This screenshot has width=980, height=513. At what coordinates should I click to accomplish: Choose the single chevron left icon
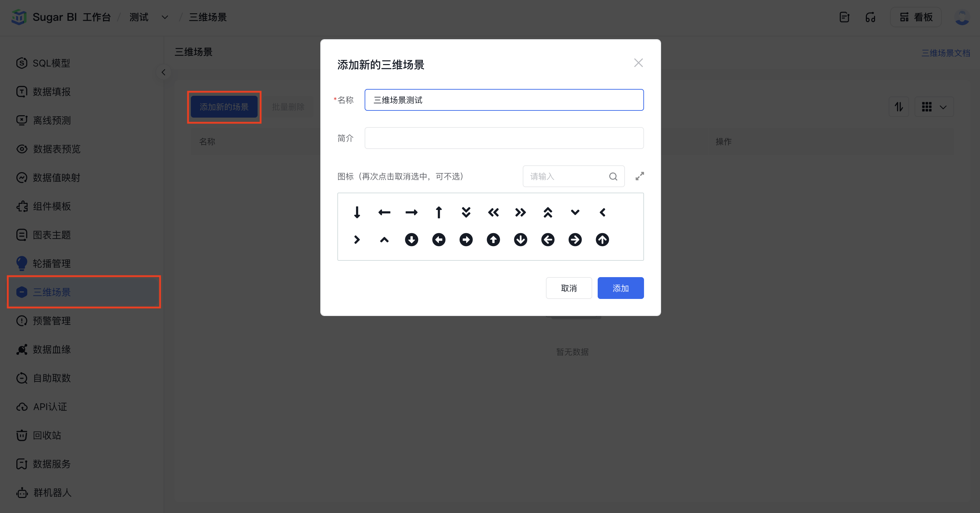coord(602,212)
